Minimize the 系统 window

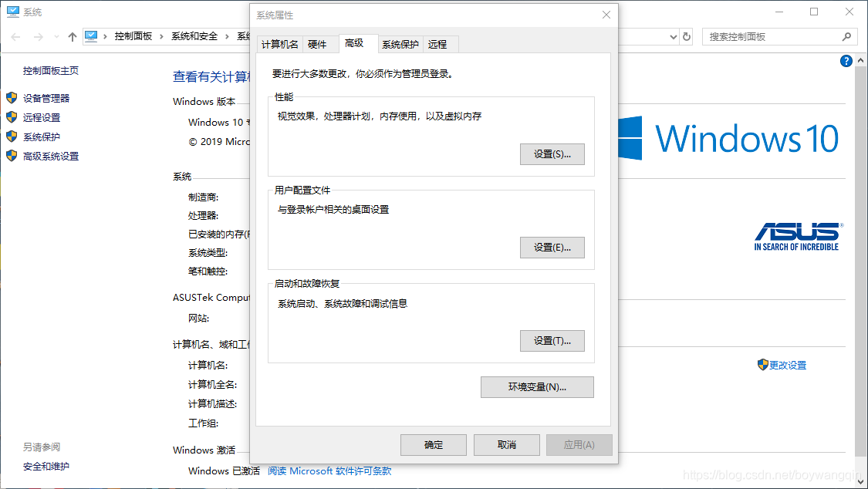tap(779, 12)
